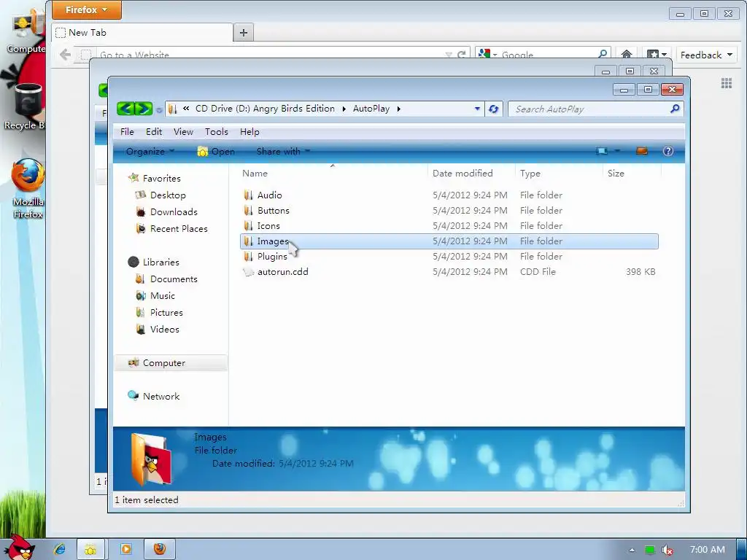Open Recent Places under Favorites
Image resolution: width=747 pixels, height=560 pixels.
(x=179, y=228)
